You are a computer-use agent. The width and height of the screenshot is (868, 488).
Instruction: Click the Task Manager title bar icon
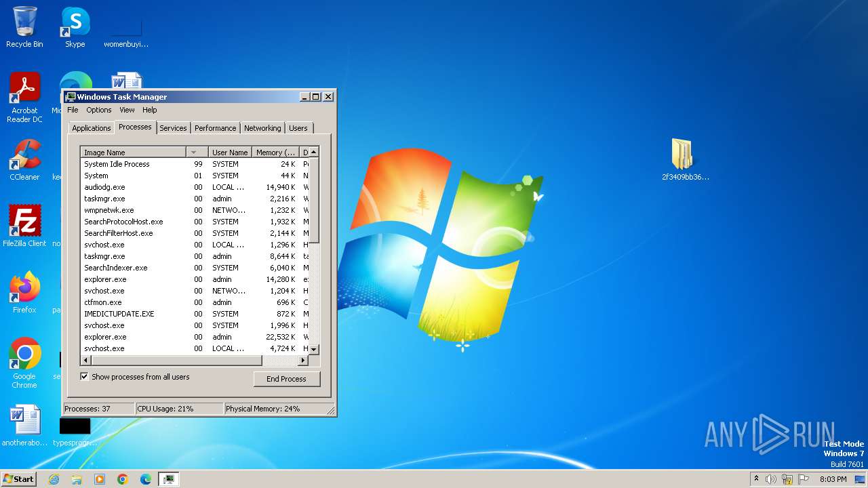[x=71, y=97]
